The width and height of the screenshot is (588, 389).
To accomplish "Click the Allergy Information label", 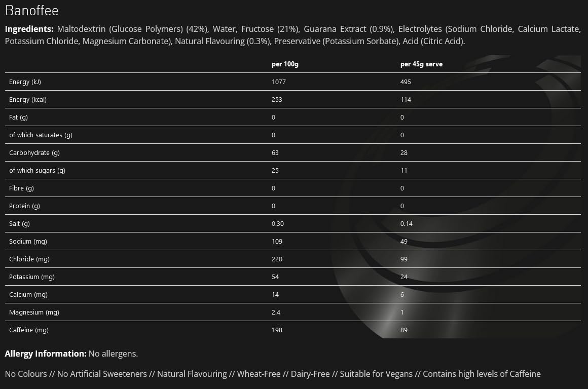I will coord(46,354).
